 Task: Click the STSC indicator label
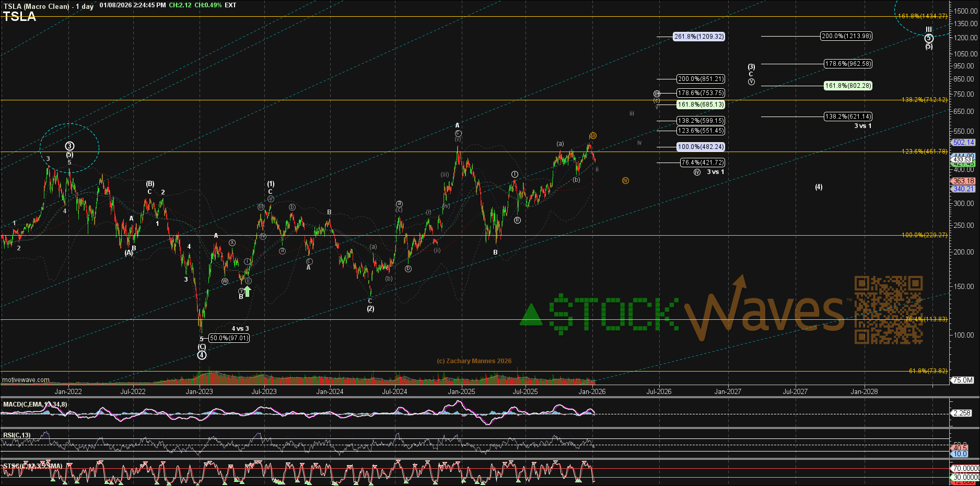click(32, 466)
